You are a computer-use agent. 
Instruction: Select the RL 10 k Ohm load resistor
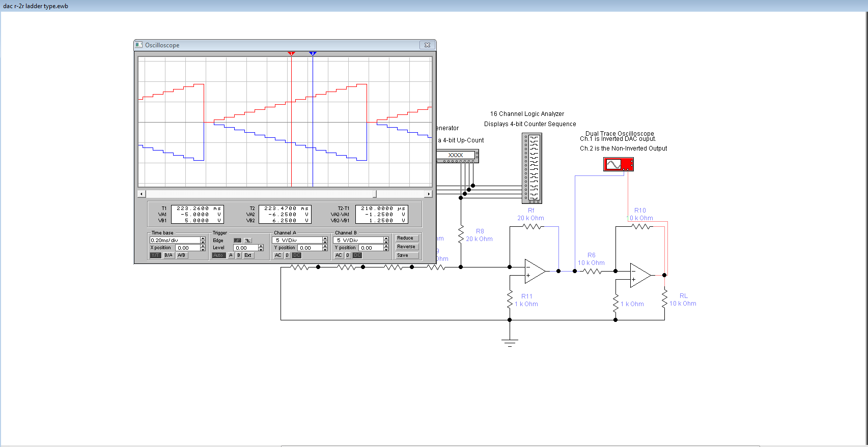tap(664, 299)
